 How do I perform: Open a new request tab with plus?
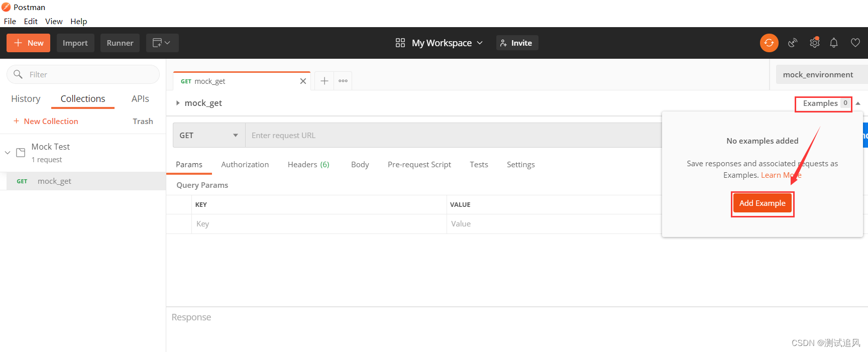[x=324, y=81]
